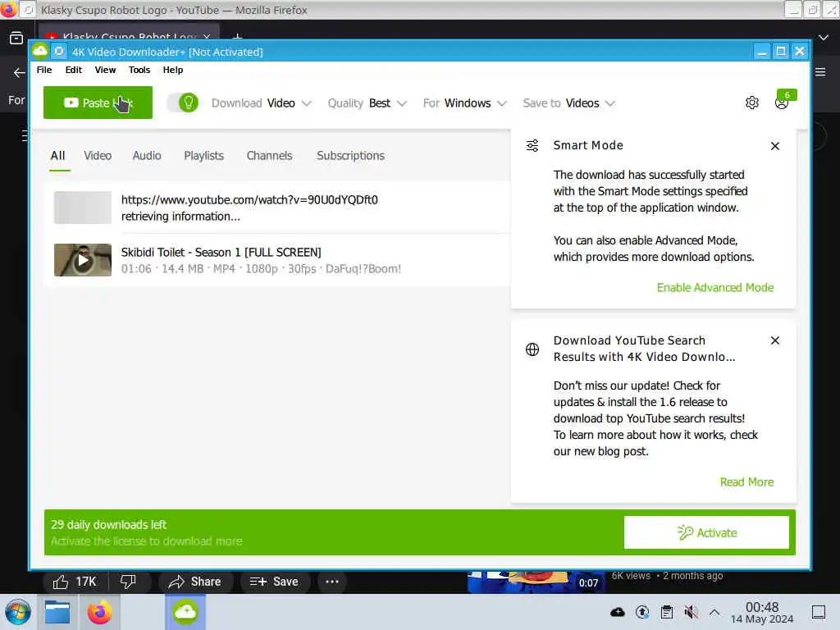Expand the Quality Best dropdown

click(367, 103)
